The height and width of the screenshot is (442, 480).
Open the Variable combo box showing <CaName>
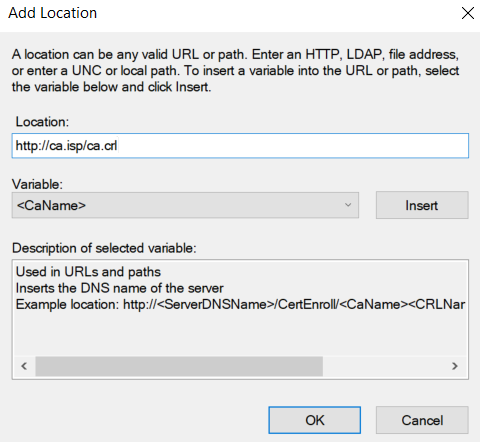click(185, 205)
